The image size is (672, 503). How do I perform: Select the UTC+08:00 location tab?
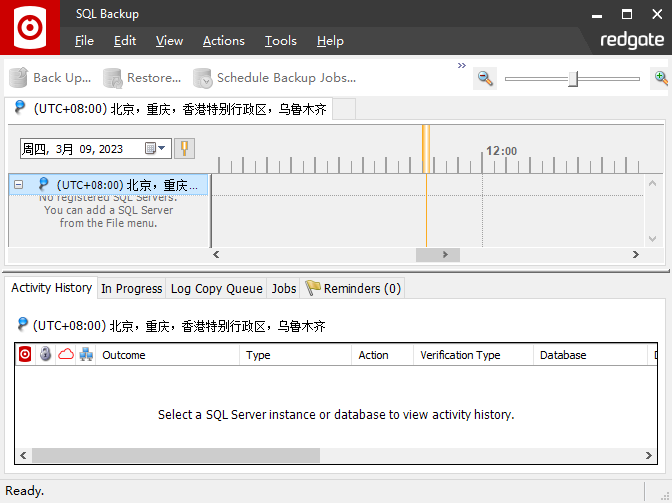click(x=168, y=109)
